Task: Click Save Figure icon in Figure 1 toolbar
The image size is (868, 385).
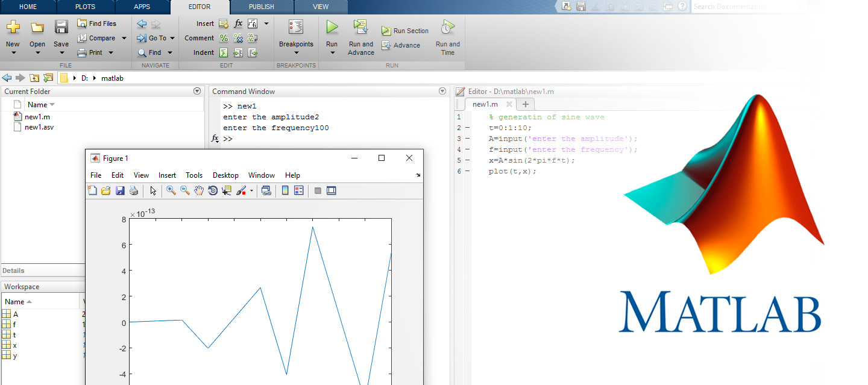Action: [x=120, y=190]
